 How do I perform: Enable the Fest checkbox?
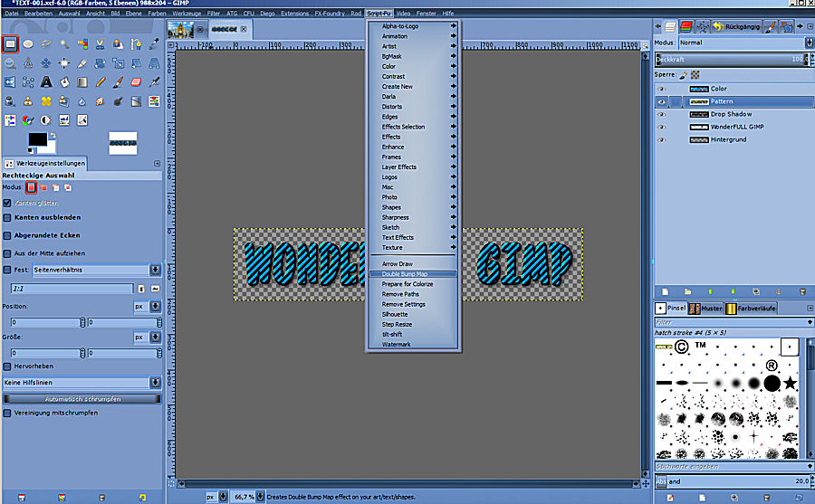tap(7, 270)
